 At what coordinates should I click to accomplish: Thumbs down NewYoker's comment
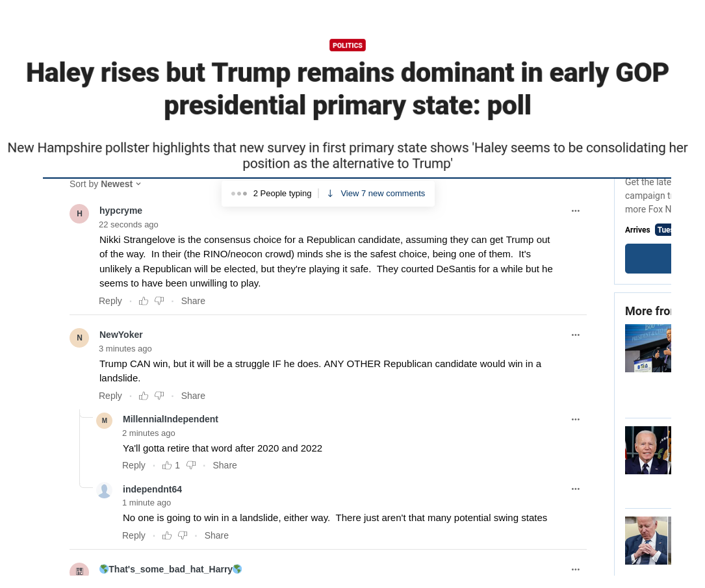click(159, 396)
